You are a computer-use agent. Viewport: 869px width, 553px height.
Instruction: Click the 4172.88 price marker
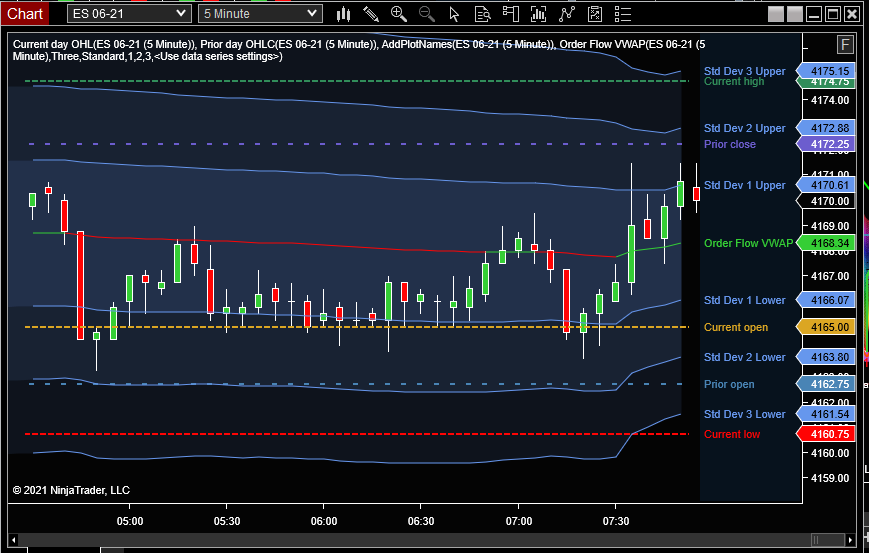[826, 128]
